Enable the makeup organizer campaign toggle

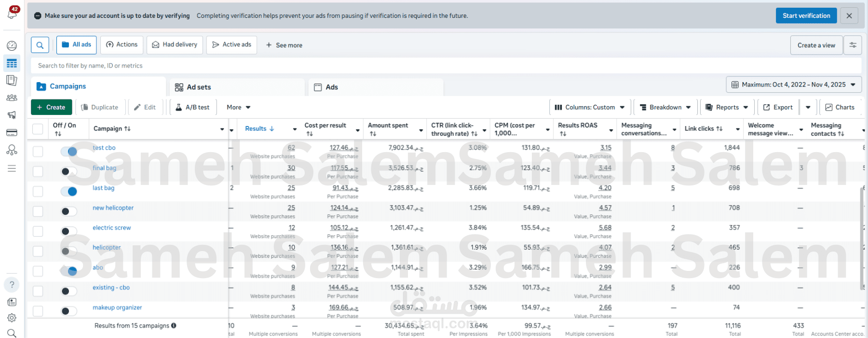click(x=69, y=311)
